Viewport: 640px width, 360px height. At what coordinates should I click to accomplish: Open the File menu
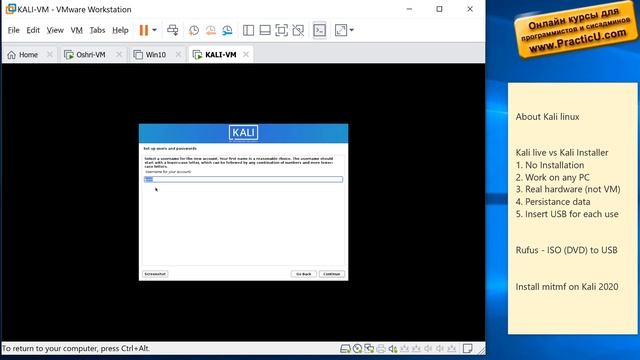point(13,30)
